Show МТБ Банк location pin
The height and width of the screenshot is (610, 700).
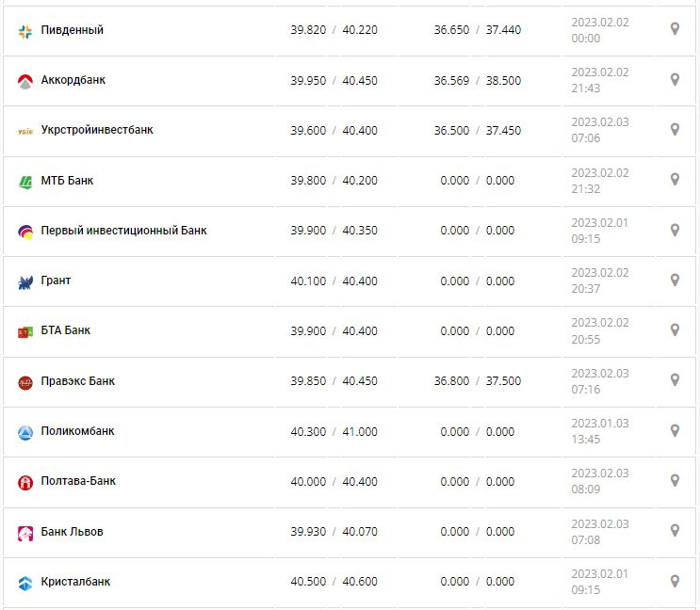675,179
